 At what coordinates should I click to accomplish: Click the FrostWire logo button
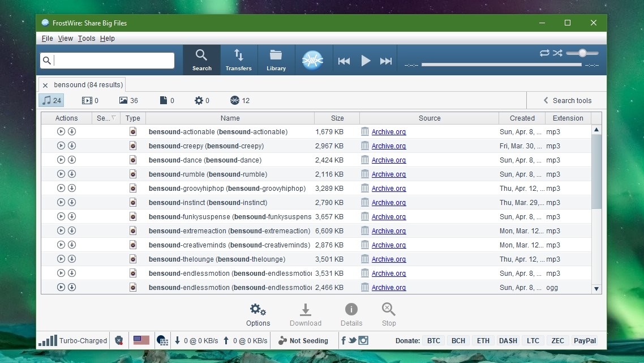312,61
